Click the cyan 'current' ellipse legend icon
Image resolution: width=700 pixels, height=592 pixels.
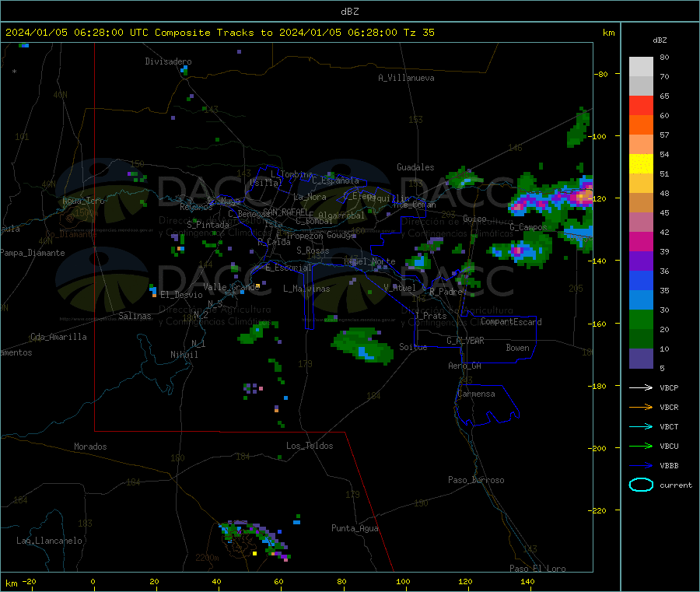tap(641, 485)
